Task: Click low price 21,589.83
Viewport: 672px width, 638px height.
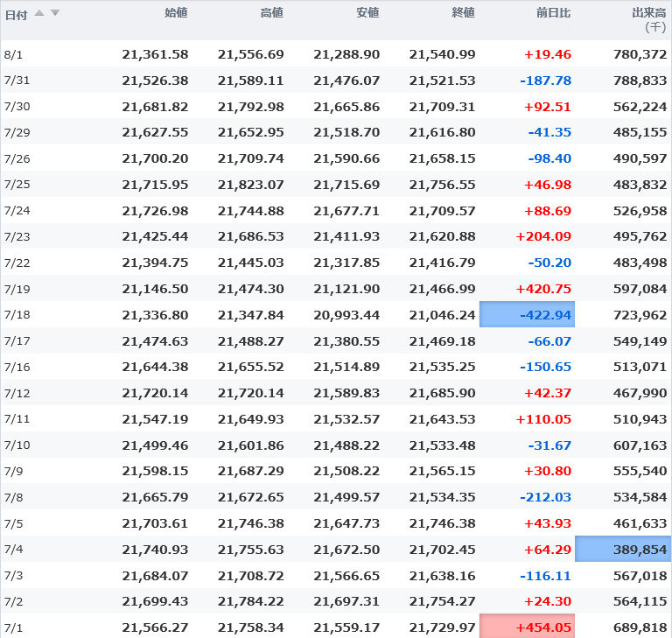Action: click(x=346, y=393)
